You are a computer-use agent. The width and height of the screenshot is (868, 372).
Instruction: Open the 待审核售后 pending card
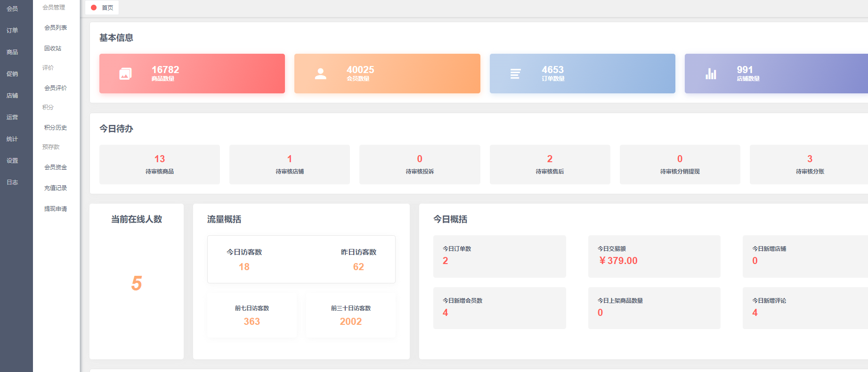point(550,165)
